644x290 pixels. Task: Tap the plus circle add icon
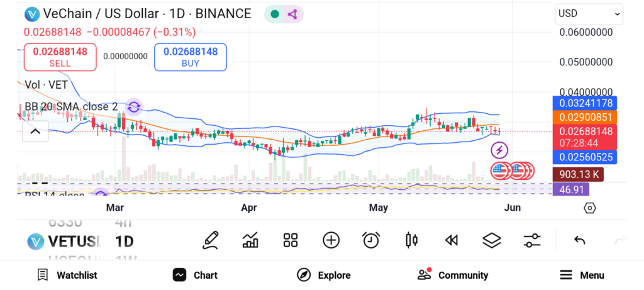click(x=331, y=240)
